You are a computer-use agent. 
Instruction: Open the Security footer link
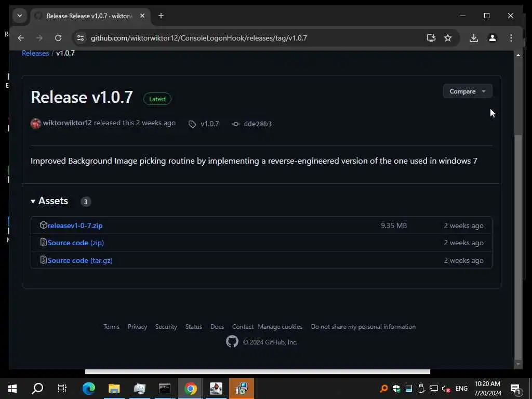tap(166, 327)
